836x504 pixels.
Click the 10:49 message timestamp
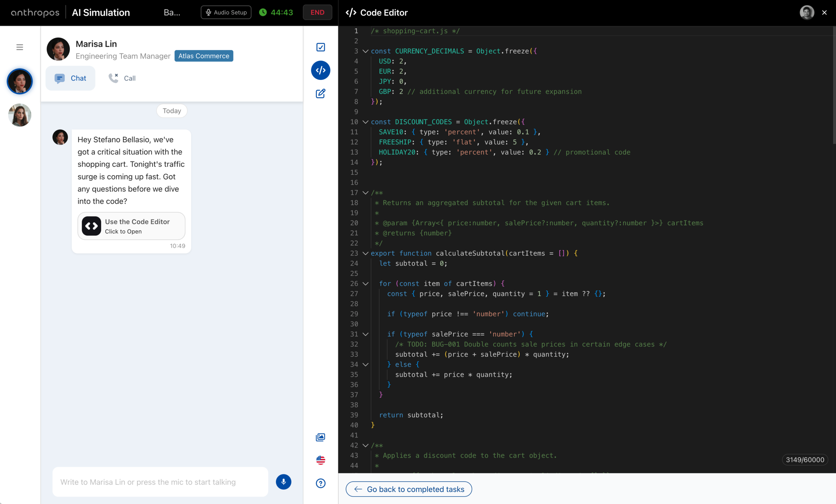[177, 246]
